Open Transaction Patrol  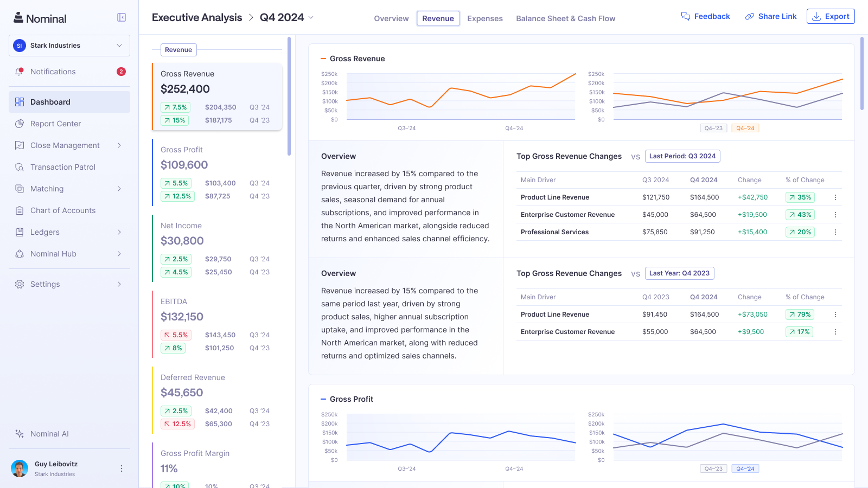click(x=62, y=166)
